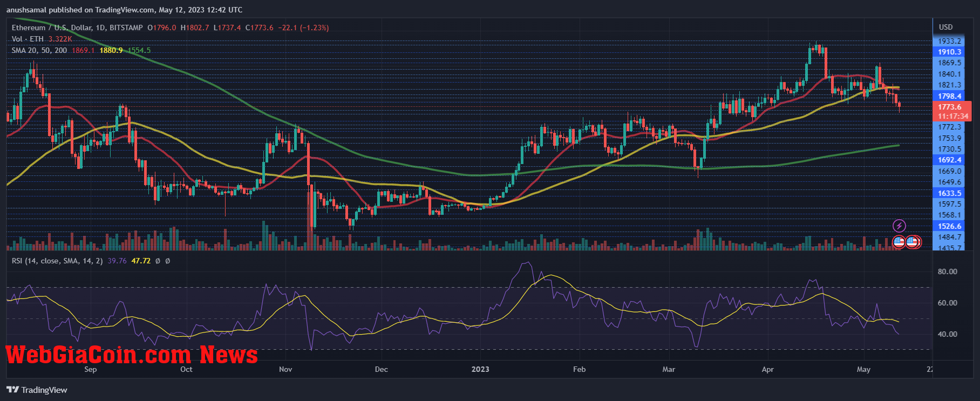Click the volume value 3.322K

60,39
